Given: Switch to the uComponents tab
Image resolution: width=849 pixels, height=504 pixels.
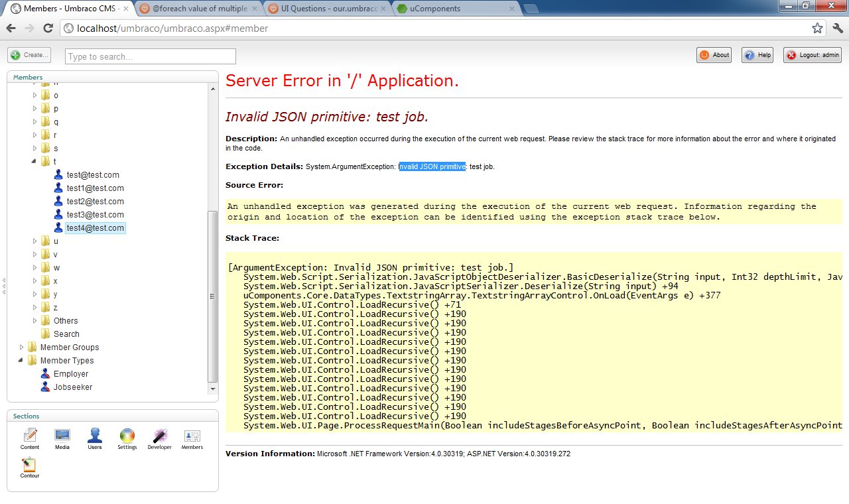Looking at the screenshot, I should click(455, 9).
